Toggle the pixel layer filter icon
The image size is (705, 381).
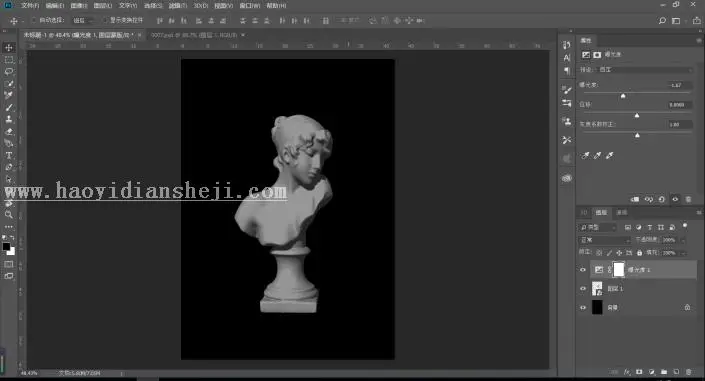click(x=628, y=228)
